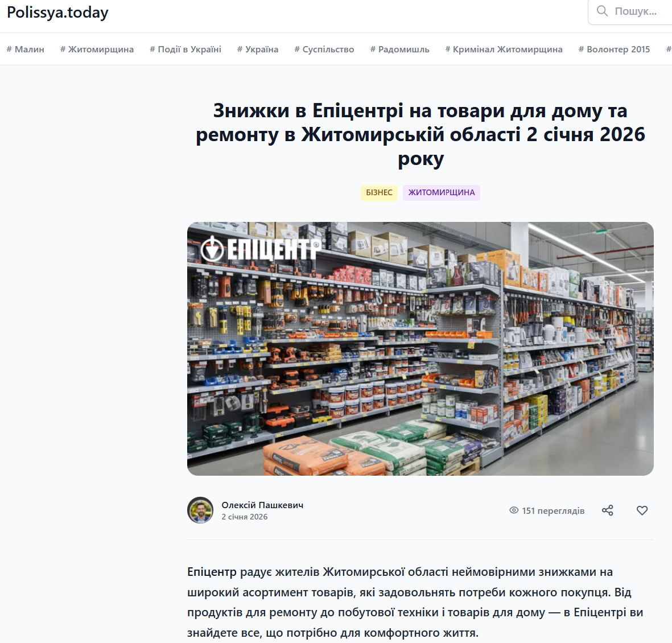Image resolution: width=672 pixels, height=643 pixels.
Task: Select the # Житомирщина nav tag
Action: [x=97, y=50]
